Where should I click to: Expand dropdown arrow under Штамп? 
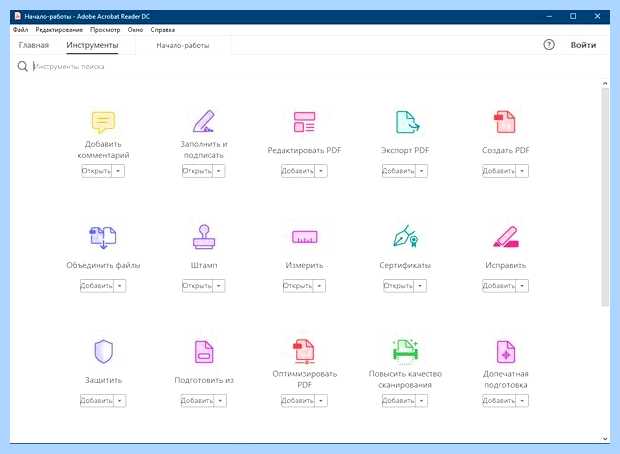pyautogui.click(x=219, y=286)
